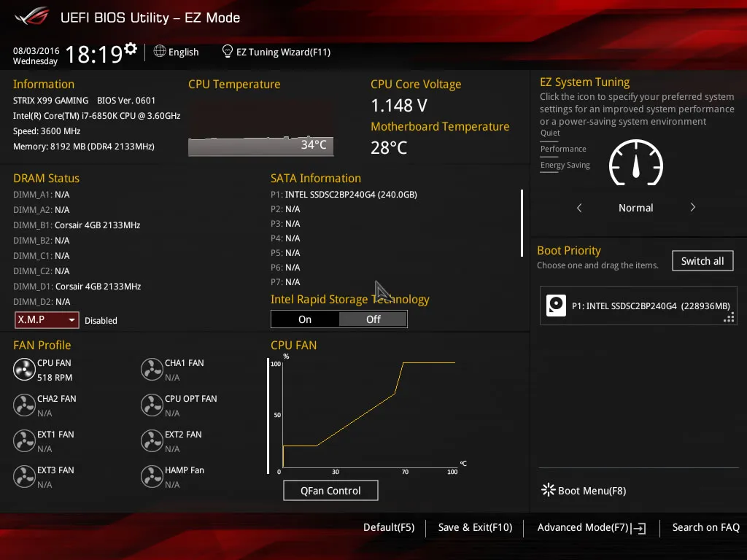Click the BIOS Ver. 0601 text
This screenshot has height=560, width=747.
(126, 101)
